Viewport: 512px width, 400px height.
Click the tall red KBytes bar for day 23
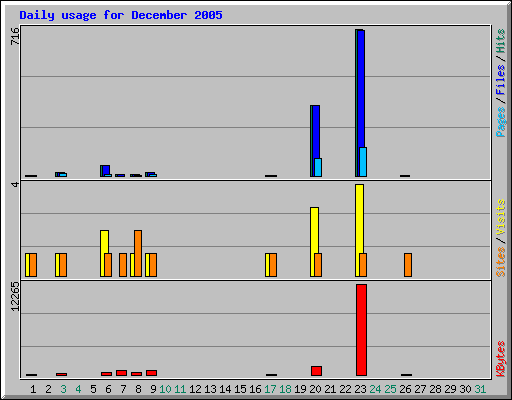tap(361, 330)
